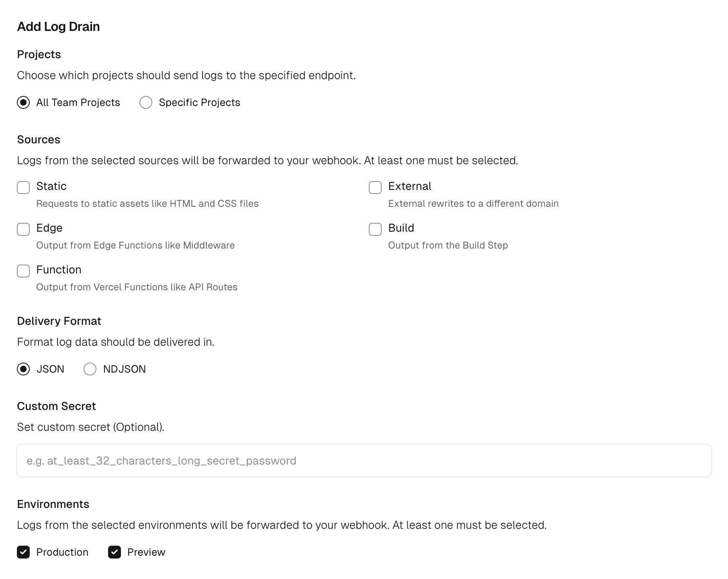Click the 'Specific Projects' label text
The height and width of the screenshot is (579, 728).
pyautogui.click(x=199, y=102)
